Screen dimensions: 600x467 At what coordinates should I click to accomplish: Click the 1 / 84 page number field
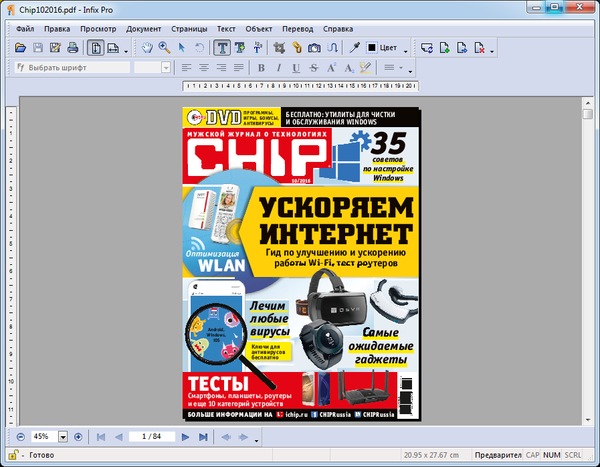click(x=152, y=436)
